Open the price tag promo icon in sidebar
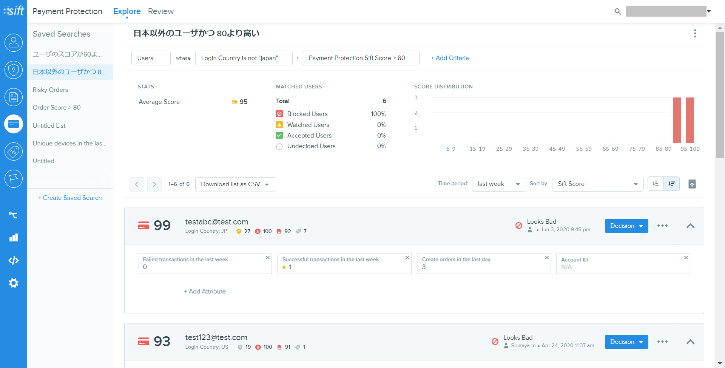This screenshot has width=725, height=368. 13,152
